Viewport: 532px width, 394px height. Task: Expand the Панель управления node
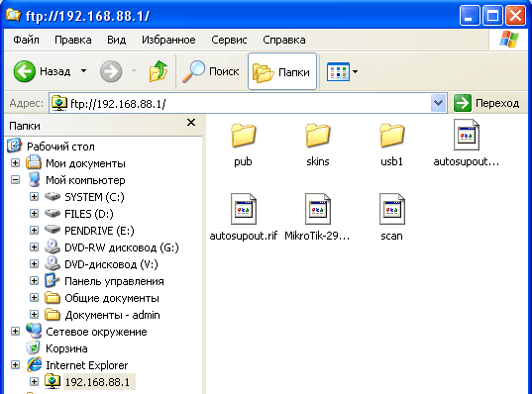(x=34, y=281)
